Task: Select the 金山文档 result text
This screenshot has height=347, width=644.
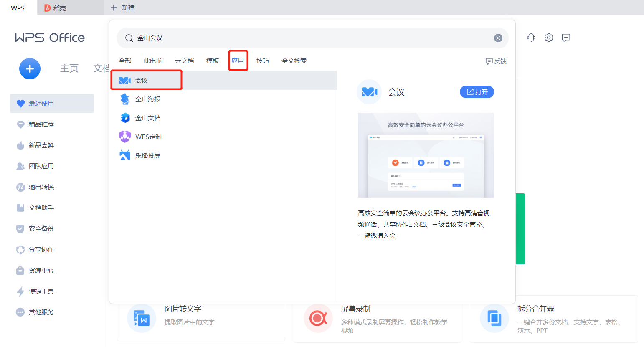Action: coord(148,118)
